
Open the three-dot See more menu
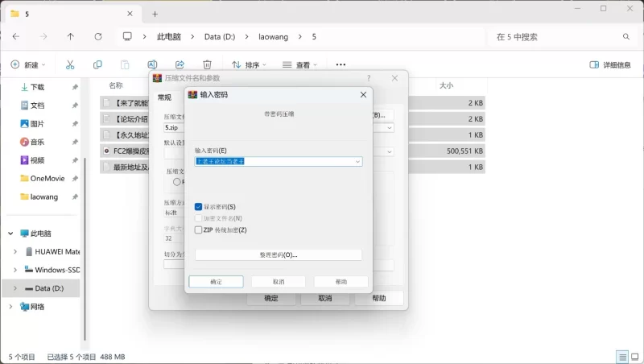[341, 64]
